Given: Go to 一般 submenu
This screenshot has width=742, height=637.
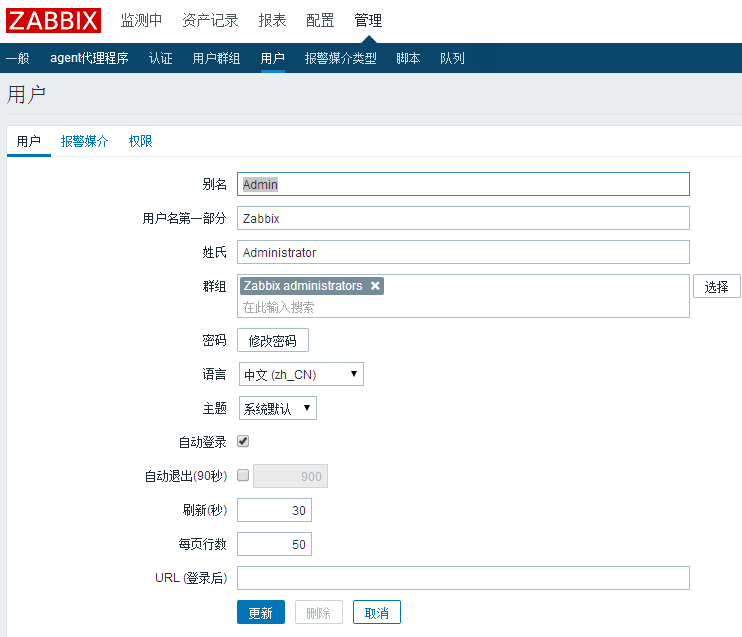Looking at the screenshot, I should pyautogui.click(x=18, y=58).
